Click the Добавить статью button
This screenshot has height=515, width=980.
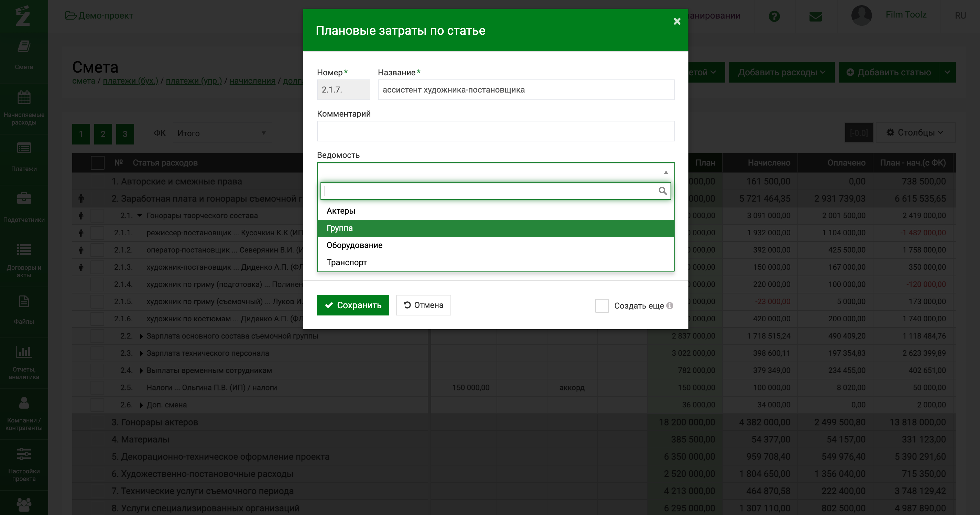click(x=889, y=72)
